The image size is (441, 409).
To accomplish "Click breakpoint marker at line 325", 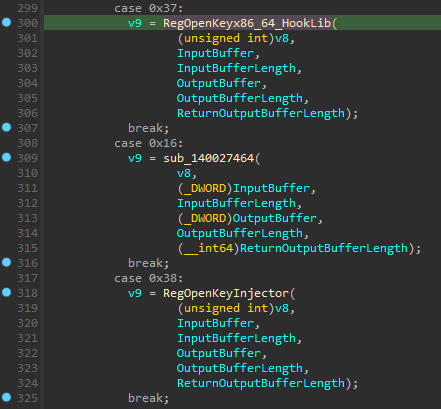I will pos(7,397).
